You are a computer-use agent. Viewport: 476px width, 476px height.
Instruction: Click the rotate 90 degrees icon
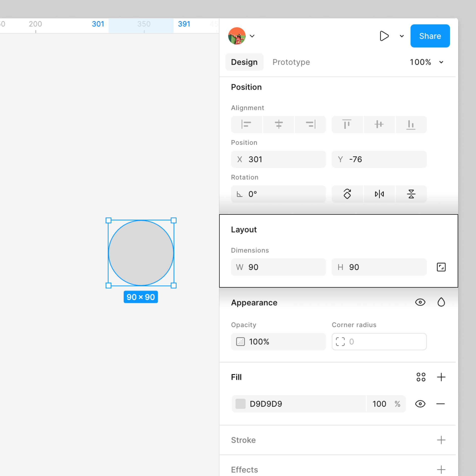pos(347,194)
